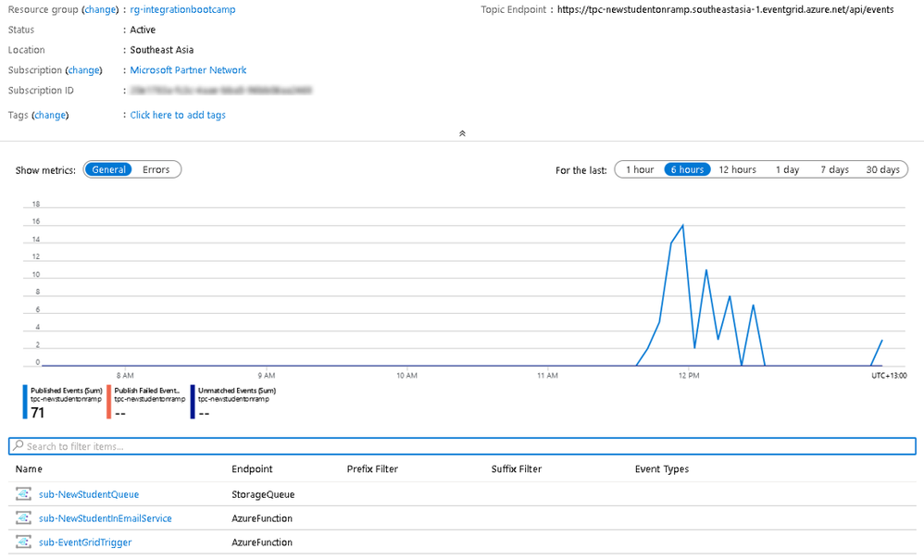
Task: Click the sub-EventGridTrigger subscription icon
Action: [x=23, y=541]
